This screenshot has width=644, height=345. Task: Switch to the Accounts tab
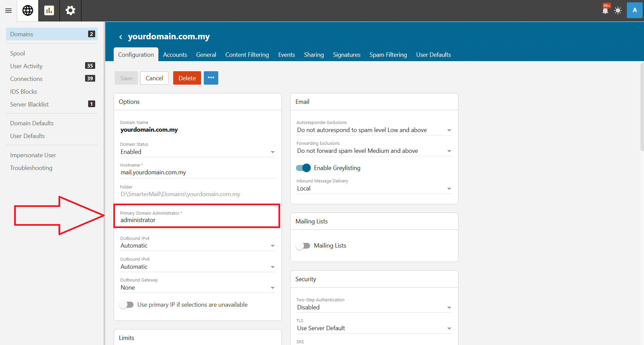[175, 55]
